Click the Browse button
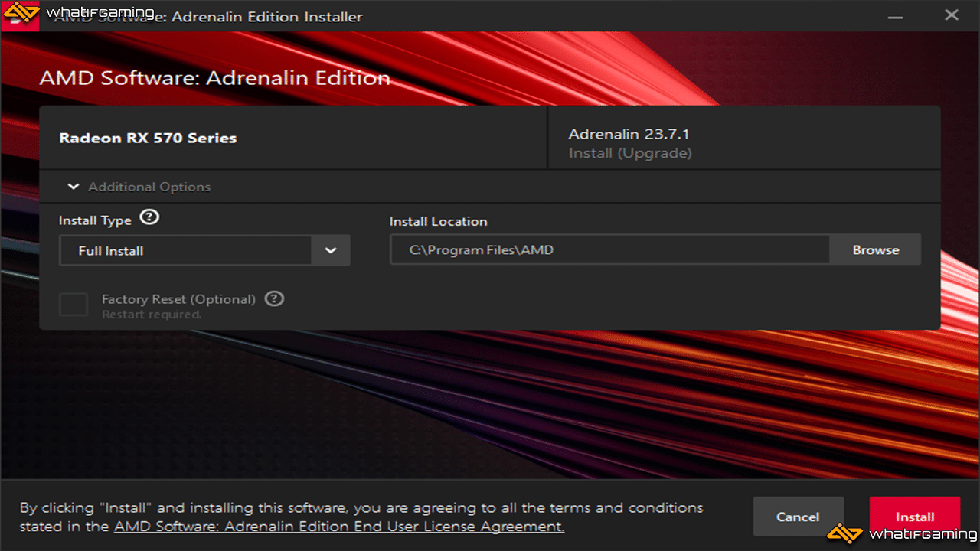 pyautogui.click(x=876, y=249)
